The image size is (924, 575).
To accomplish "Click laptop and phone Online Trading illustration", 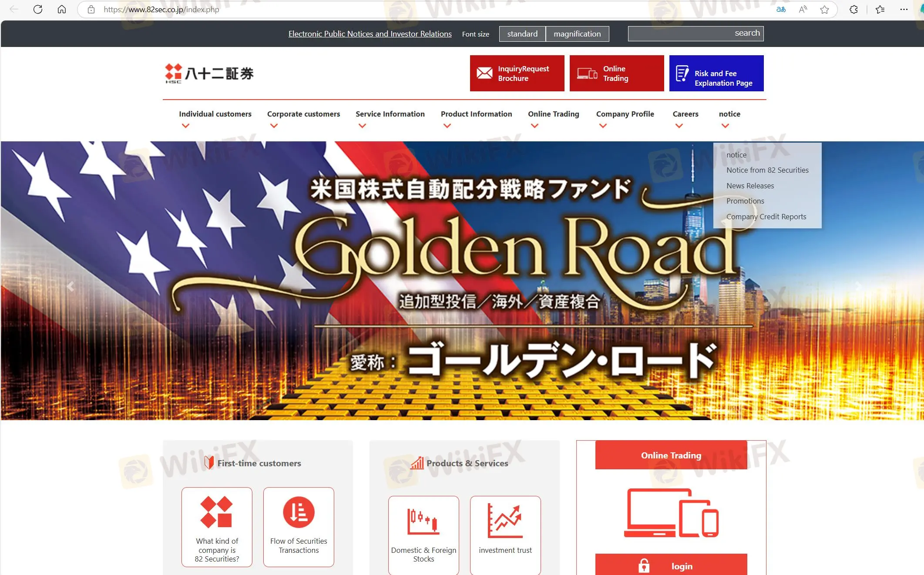I will click(671, 513).
